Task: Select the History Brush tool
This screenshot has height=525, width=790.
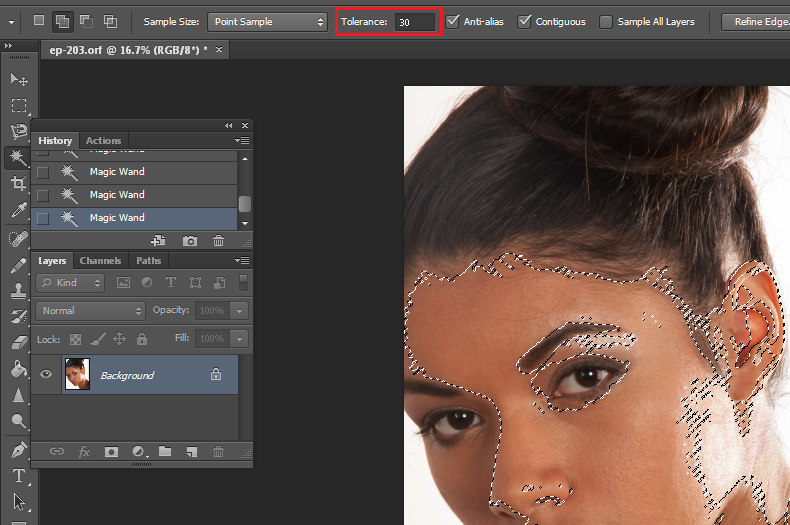Action: click(19, 317)
